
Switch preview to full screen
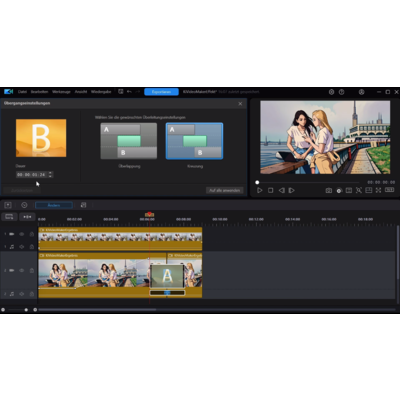pos(378,190)
